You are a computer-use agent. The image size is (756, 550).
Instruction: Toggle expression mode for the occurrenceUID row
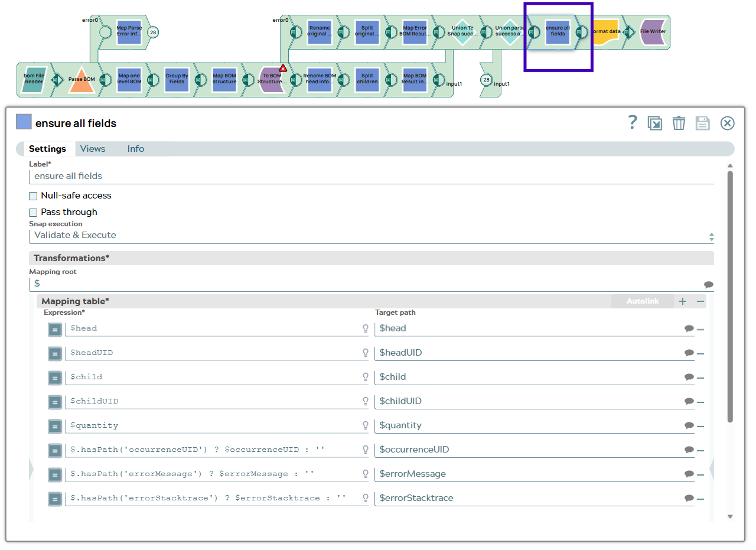55,450
